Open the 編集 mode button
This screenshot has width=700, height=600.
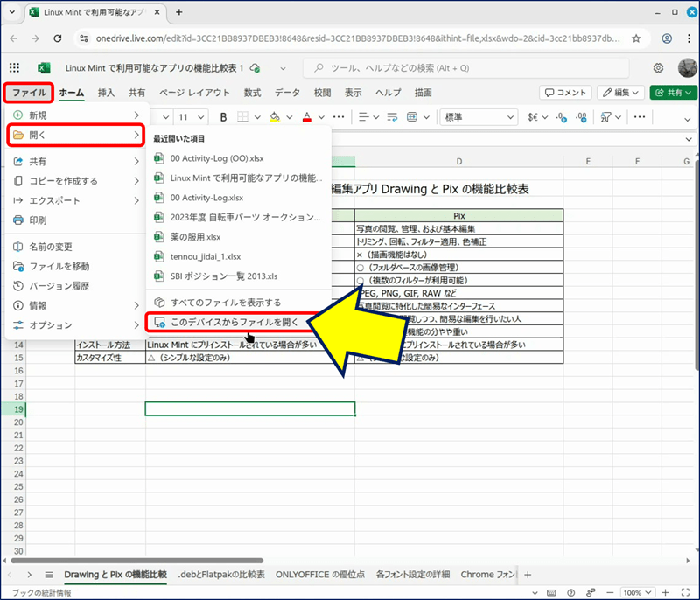coord(620,93)
